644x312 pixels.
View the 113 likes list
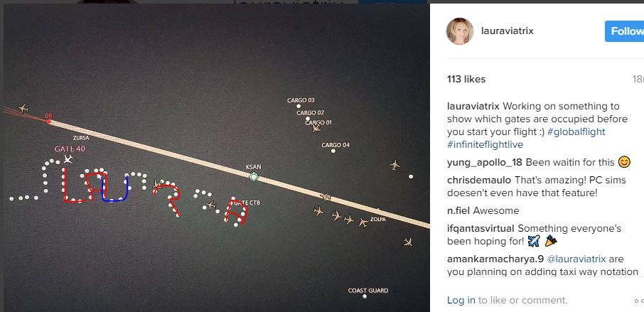[x=466, y=79]
